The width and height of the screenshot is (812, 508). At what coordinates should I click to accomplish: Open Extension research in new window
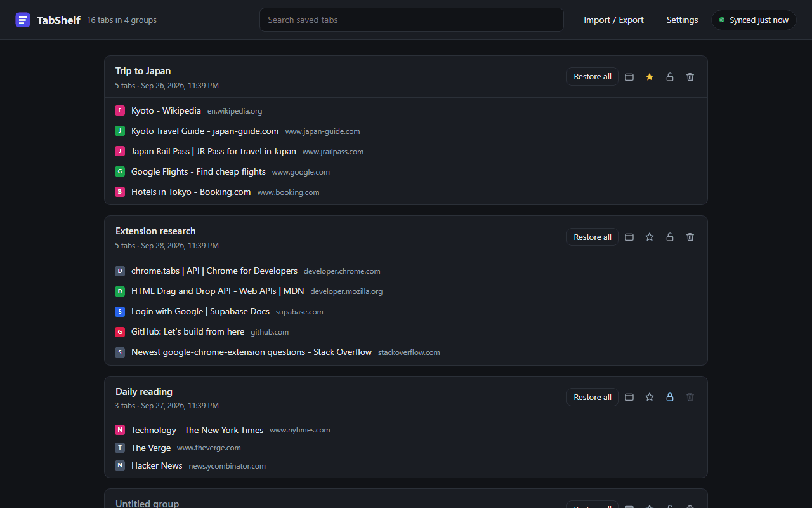click(629, 237)
